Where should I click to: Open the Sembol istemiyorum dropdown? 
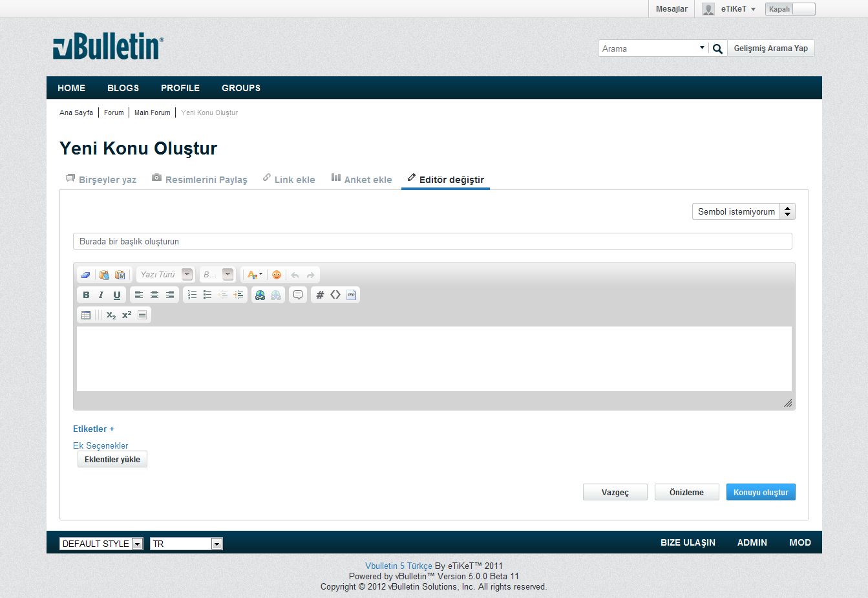[743, 211]
